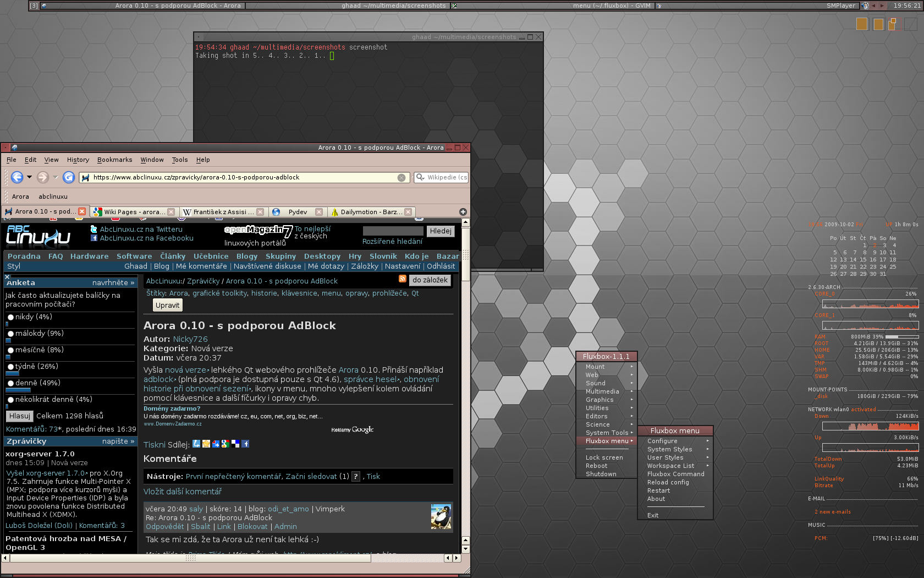Expand the Multimedia submenu in Fluxbox menu

point(607,391)
